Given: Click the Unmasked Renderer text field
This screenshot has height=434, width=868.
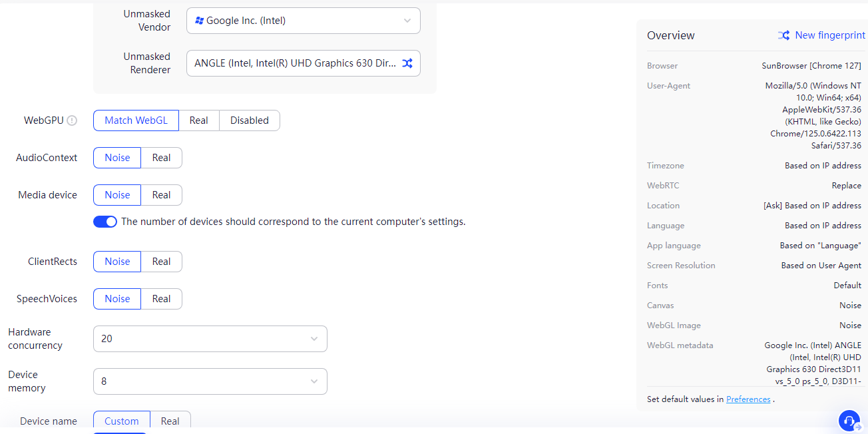Looking at the screenshot, I should [295, 63].
